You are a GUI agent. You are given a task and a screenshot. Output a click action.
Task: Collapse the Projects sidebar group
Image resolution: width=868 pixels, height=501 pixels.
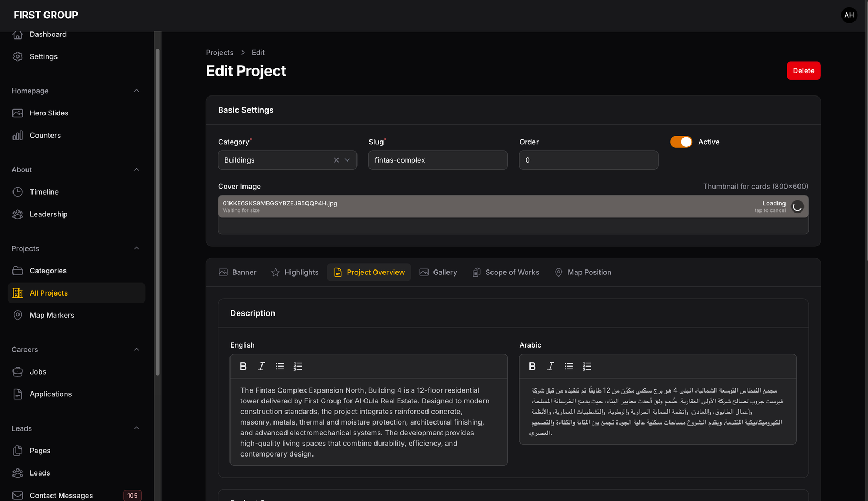(x=137, y=248)
